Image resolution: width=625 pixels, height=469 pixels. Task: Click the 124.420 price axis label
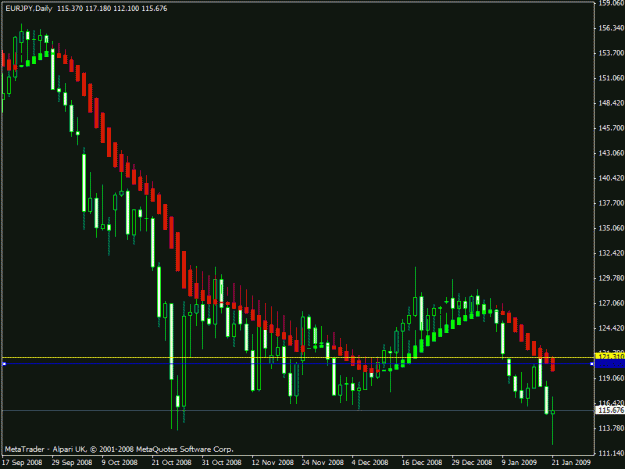tap(611, 328)
